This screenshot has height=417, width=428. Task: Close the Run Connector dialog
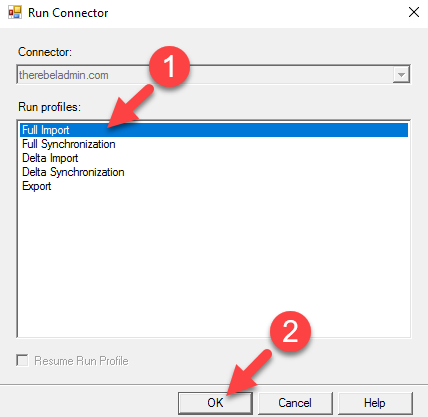click(414, 12)
